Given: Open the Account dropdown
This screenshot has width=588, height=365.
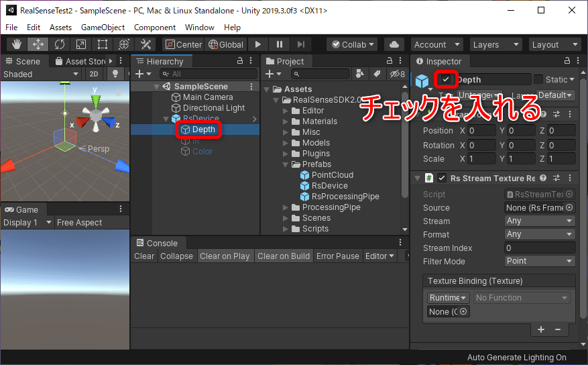Looking at the screenshot, I should click(x=437, y=45).
